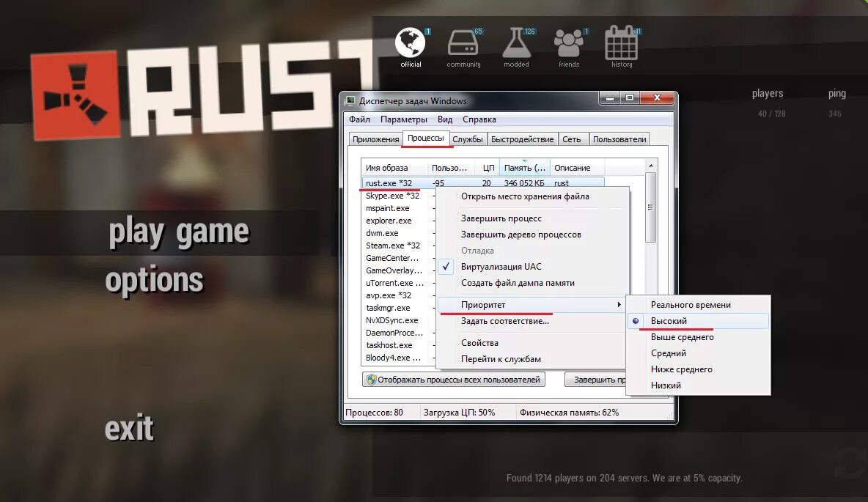Toggle the UAC virtualization checkmark
Viewport: 868px width, 502px height.
click(x=446, y=266)
